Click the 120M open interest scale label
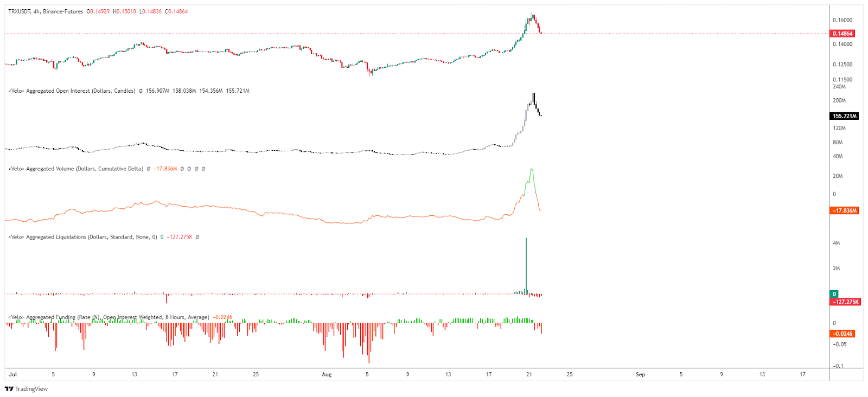868x397 pixels. click(839, 129)
